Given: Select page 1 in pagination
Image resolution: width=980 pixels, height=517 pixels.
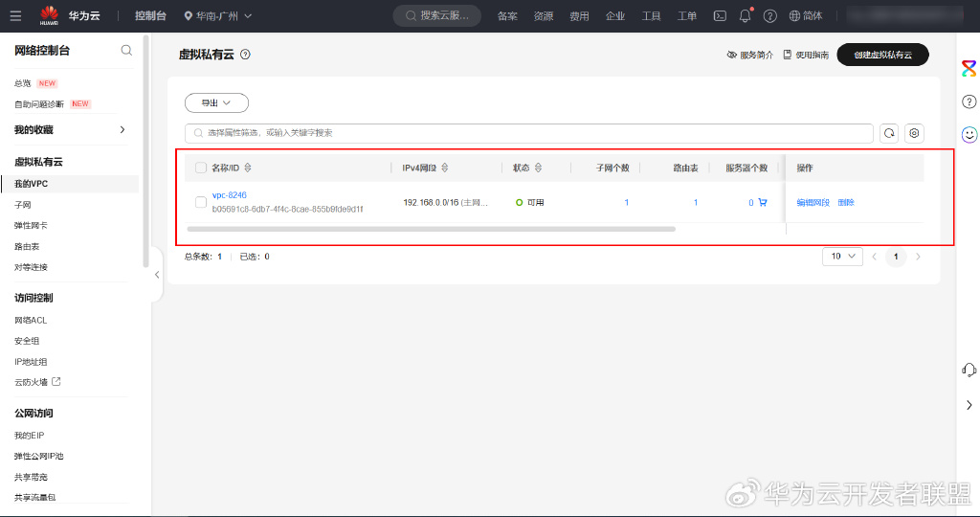Looking at the screenshot, I should [896, 257].
